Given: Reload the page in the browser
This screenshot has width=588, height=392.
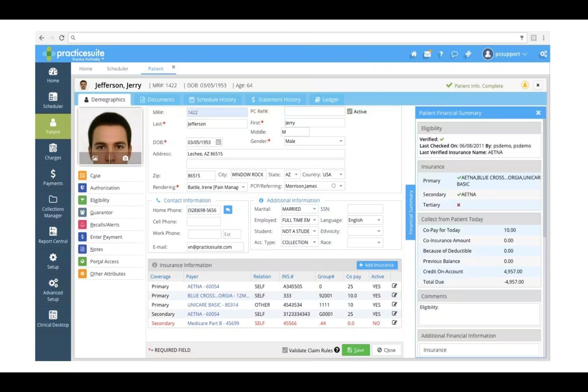Looking at the screenshot, I should (62, 38).
